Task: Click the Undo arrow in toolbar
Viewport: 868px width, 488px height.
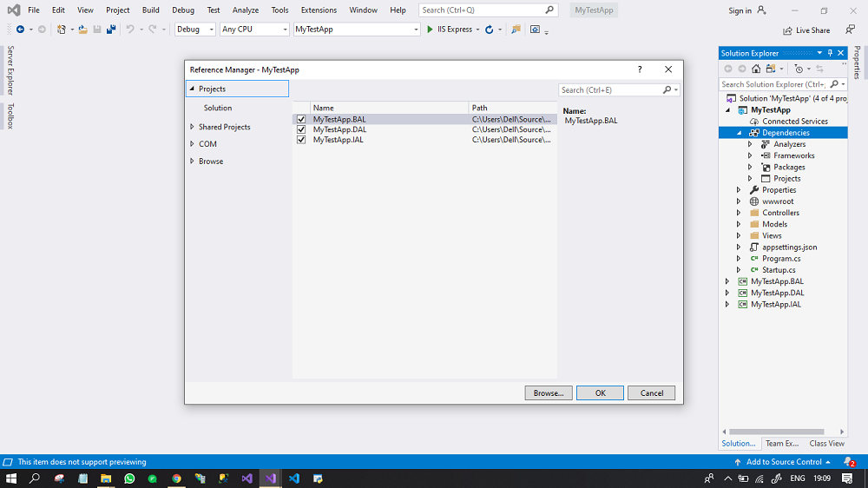Action: [130, 30]
